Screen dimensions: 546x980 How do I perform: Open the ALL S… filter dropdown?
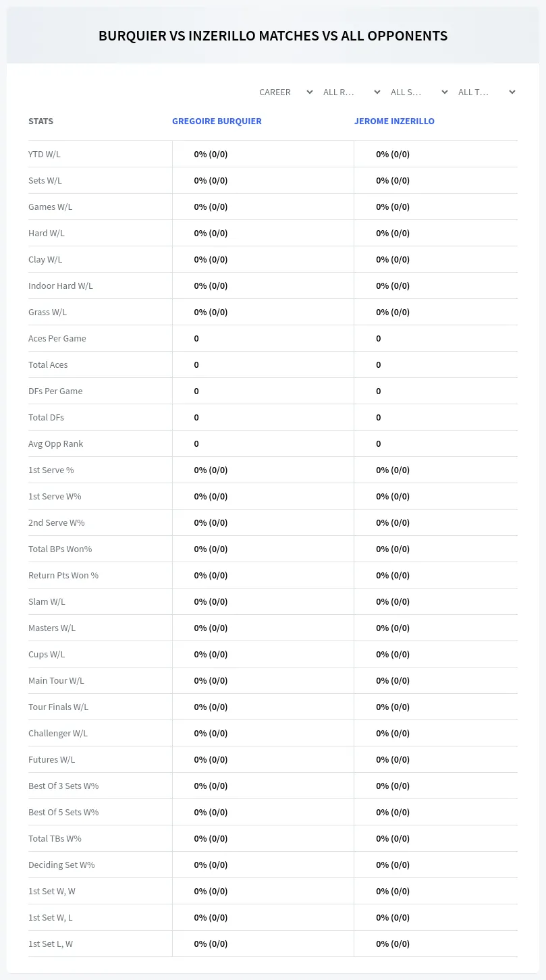tap(418, 92)
